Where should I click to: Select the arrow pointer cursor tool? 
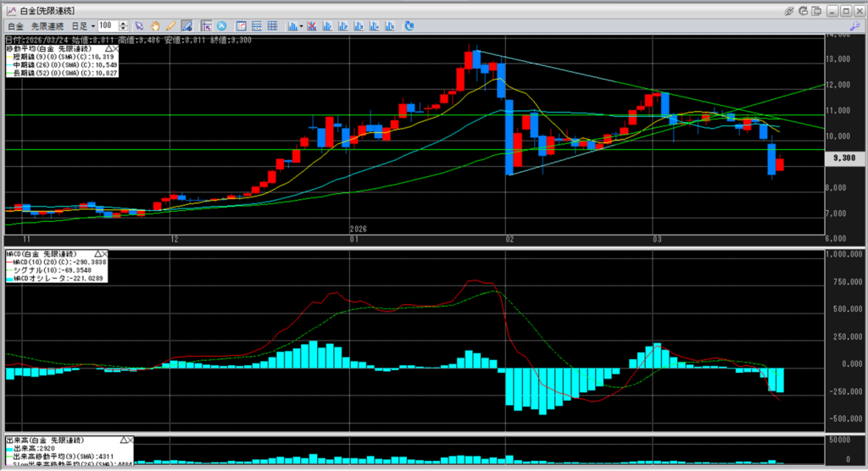pos(140,26)
